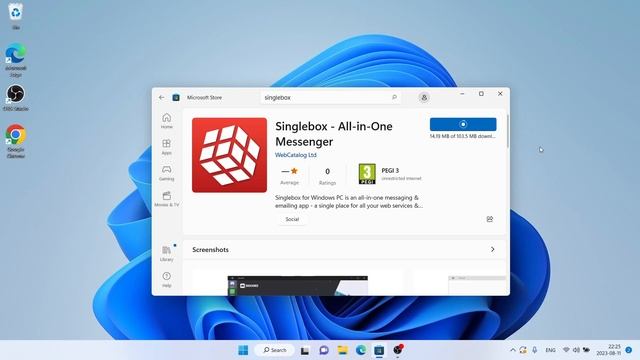Open the Chat taskbar icon
The width and height of the screenshot is (640, 360).
[324, 350]
